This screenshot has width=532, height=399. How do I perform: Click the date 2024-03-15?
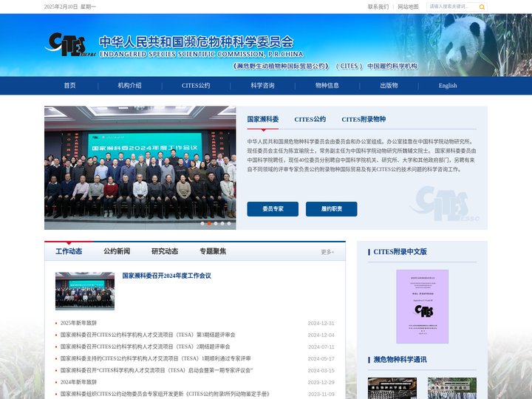[321, 371]
